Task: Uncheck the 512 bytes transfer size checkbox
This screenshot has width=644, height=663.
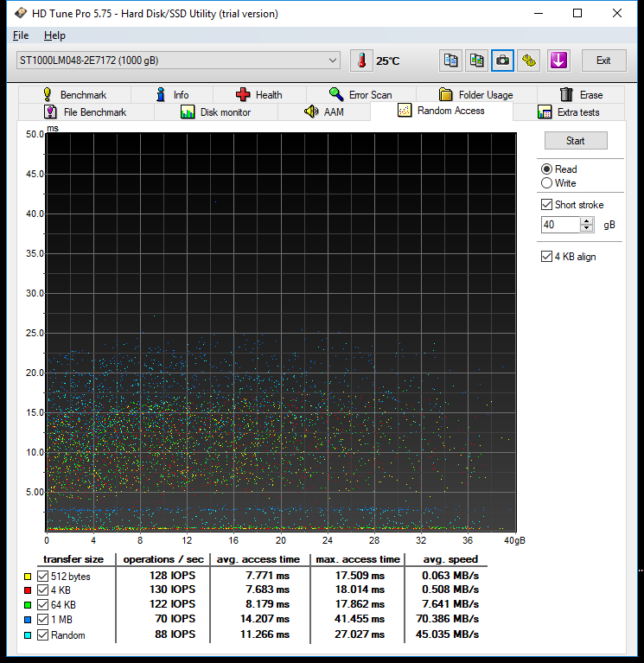Action: 43,577
